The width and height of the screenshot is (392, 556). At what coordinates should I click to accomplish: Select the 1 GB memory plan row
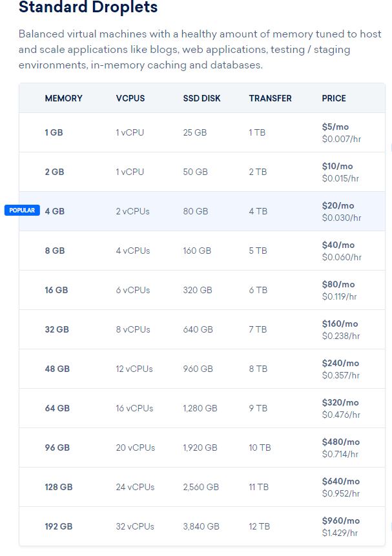click(x=54, y=132)
